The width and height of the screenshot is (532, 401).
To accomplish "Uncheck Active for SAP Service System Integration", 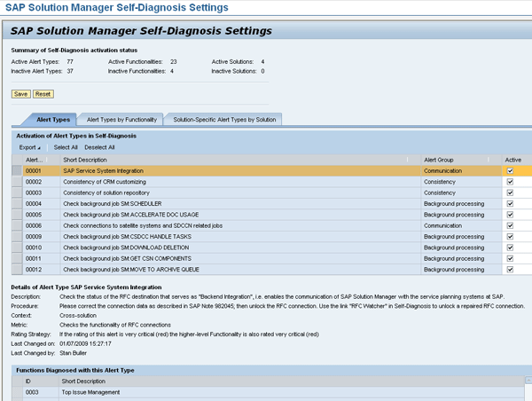I will (509, 170).
